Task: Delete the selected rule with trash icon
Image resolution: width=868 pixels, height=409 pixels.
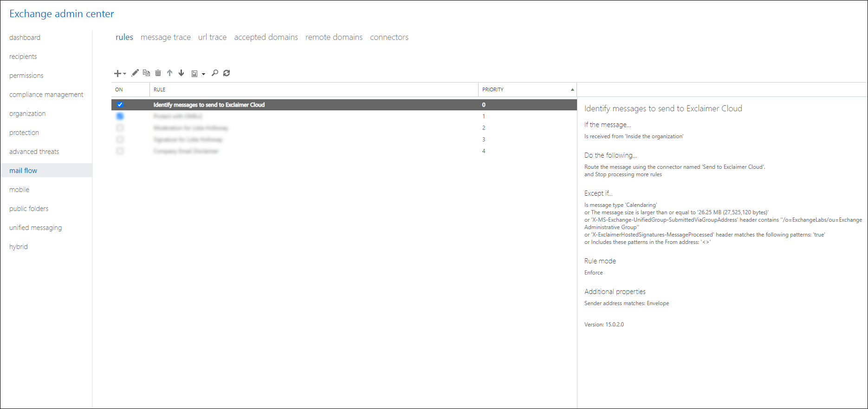Action: [x=158, y=73]
